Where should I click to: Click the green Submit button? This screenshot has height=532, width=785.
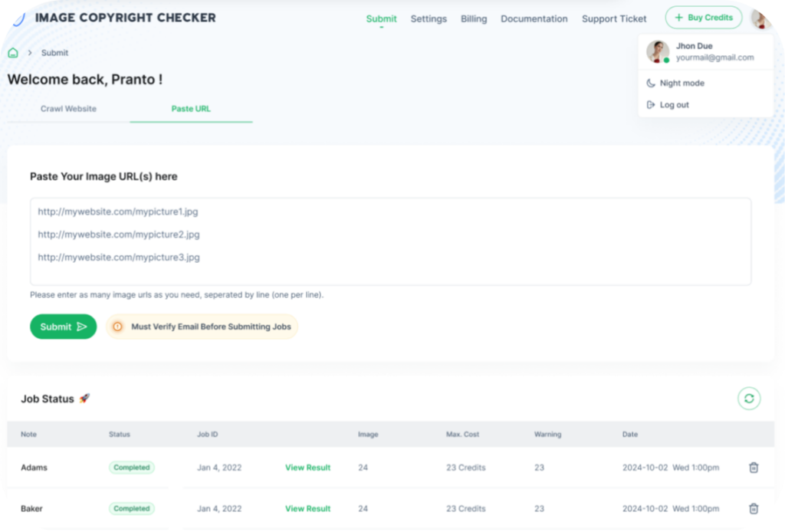pyautogui.click(x=63, y=327)
